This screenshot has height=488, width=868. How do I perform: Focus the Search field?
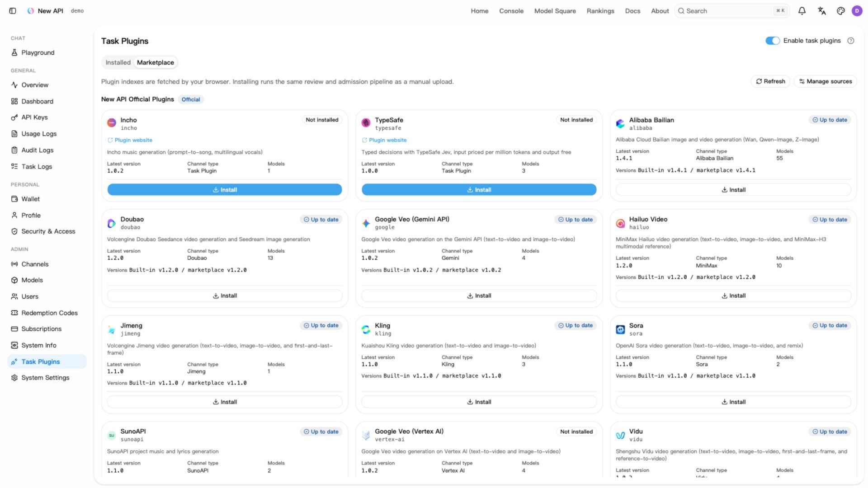tap(732, 11)
